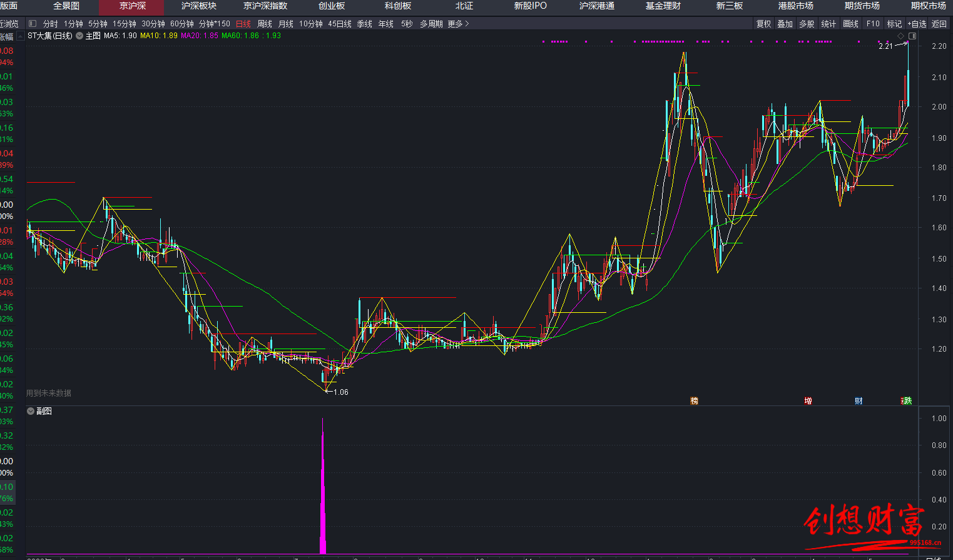Switch chart to 分时 view
The height and width of the screenshot is (560, 953).
(51, 24)
